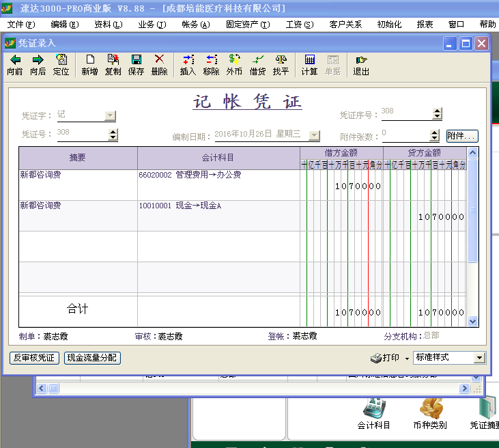Open the 固定资产 menu

pos(248,25)
